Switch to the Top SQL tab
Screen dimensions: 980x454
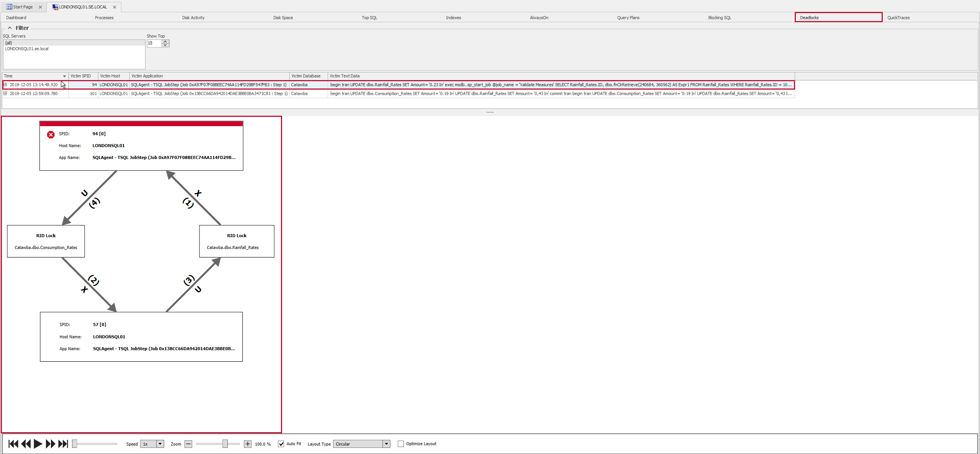(369, 17)
